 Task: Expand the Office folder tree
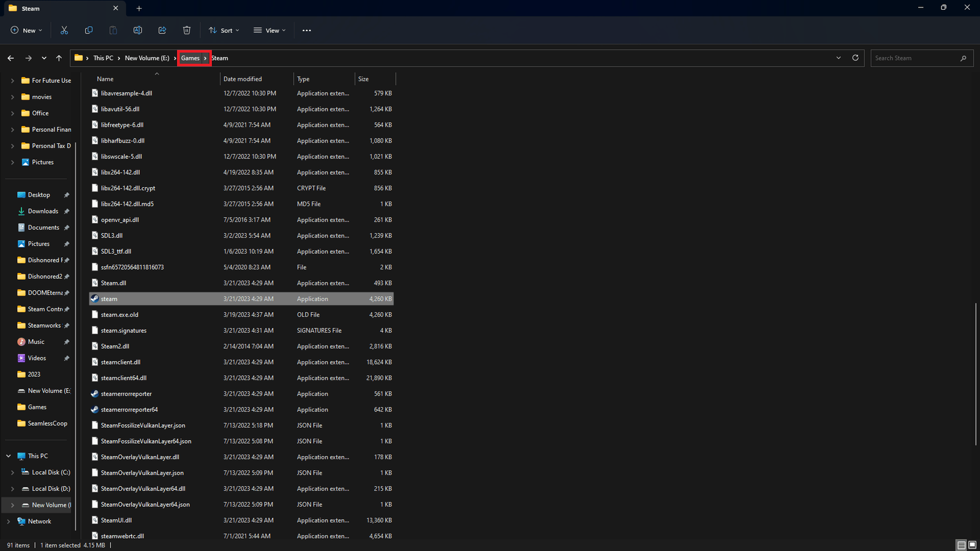tap(12, 113)
